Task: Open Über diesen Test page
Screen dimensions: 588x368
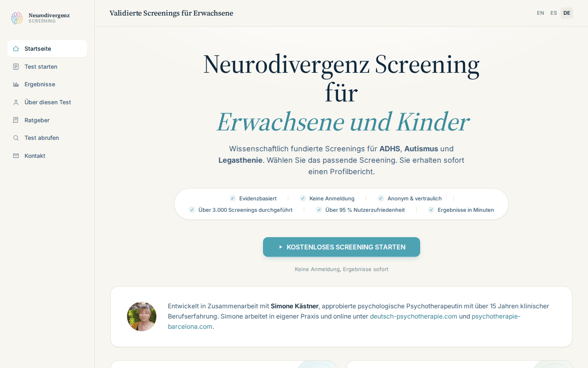Action: pos(47,102)
